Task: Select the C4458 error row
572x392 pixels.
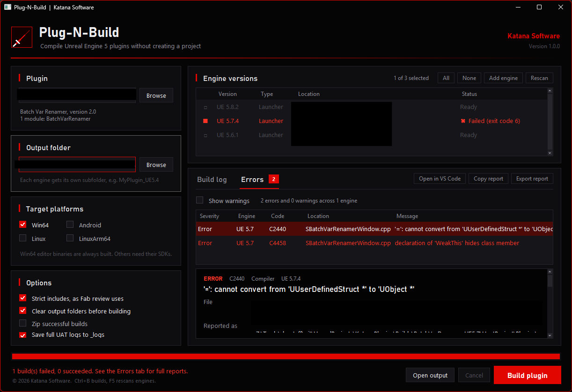Action: (x=374, y=243)
